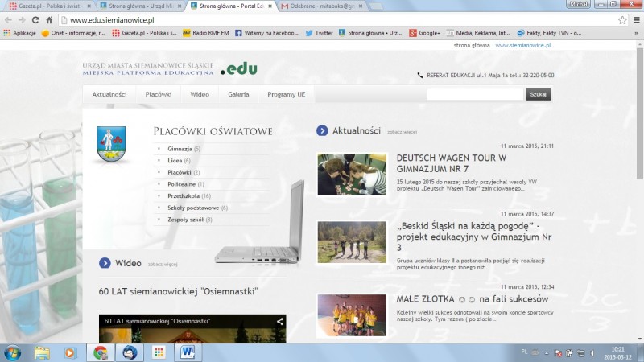Image resolution: width=644 pixels, height=362 pixels.
Task: Open the Fakty TVN bookmark
Action: (x=549, y=33)
